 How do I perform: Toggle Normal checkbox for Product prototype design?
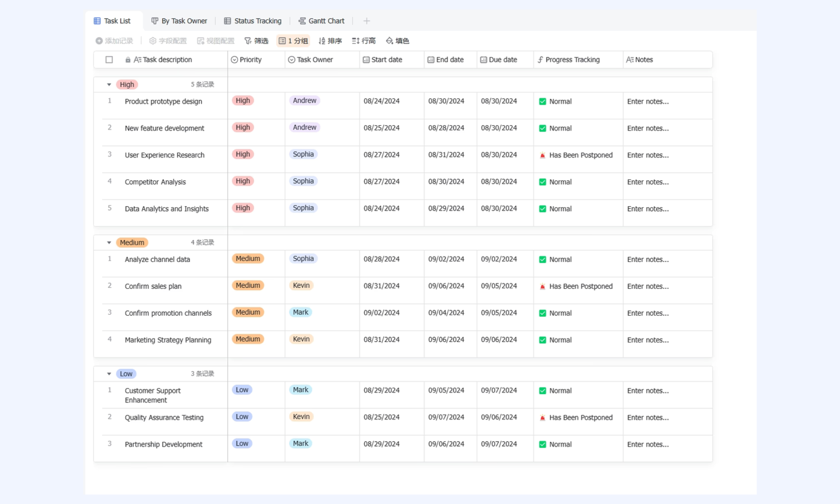(543, 102)
